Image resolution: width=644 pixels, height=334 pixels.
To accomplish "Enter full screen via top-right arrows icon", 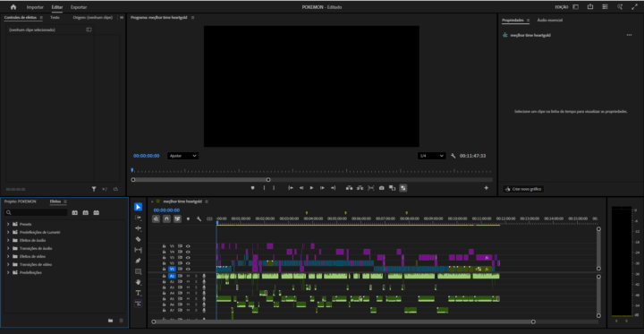I will click(634, 7).
